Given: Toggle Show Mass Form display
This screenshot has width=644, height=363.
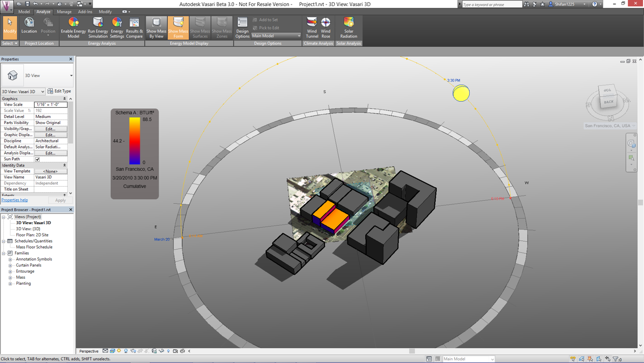Looking at the screenshot, I should pos(178,27).
